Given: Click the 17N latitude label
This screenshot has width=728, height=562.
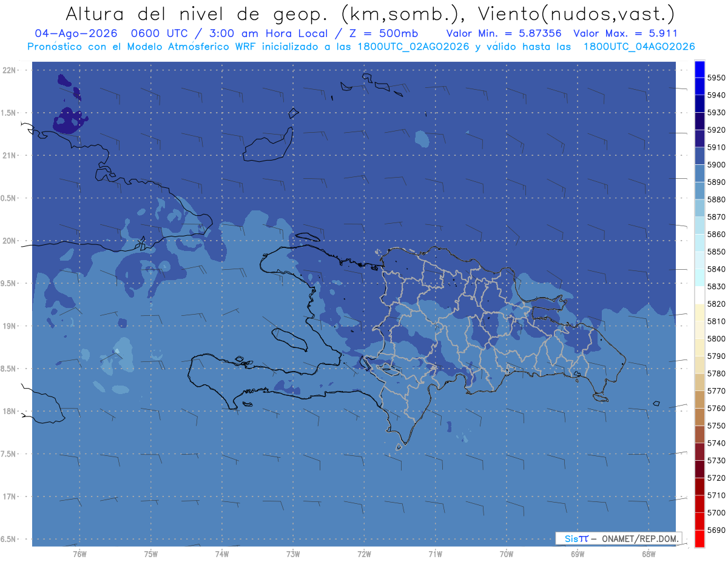Looking at the screenshot, I should [9, 497].
